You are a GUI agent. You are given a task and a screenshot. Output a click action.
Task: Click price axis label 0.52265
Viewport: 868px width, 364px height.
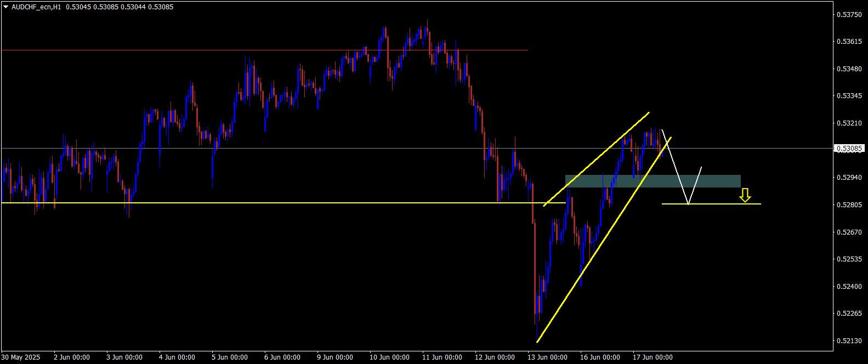849,314
